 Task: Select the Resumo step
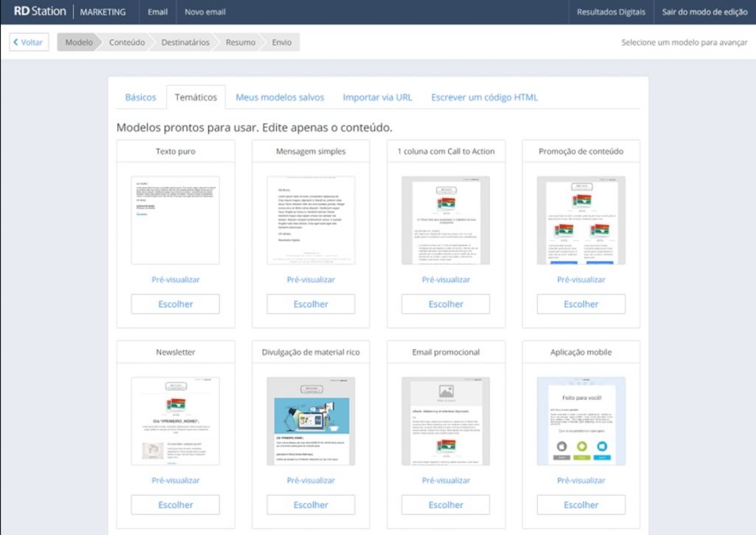(240, 42)
